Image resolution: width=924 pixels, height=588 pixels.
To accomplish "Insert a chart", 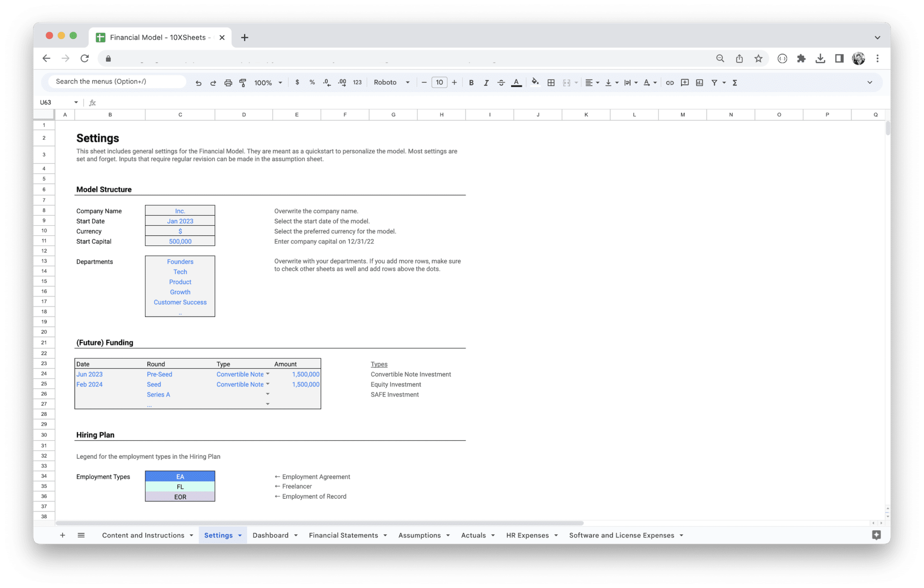I will 700,82.
